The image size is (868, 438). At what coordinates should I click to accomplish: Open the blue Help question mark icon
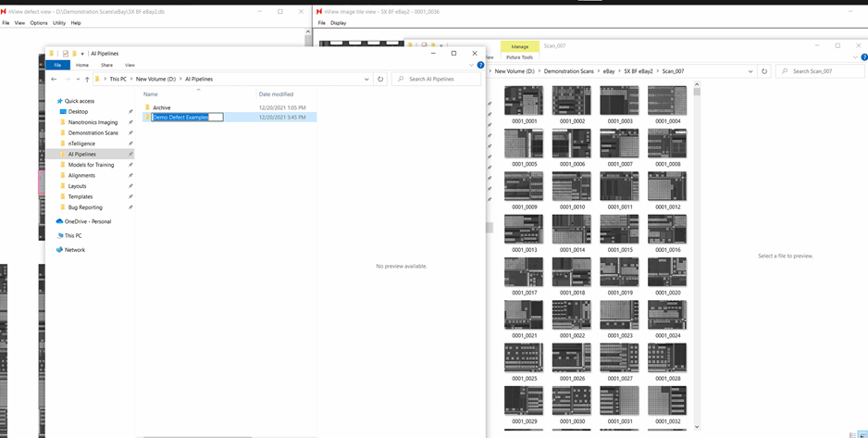[x=480, y=65]
